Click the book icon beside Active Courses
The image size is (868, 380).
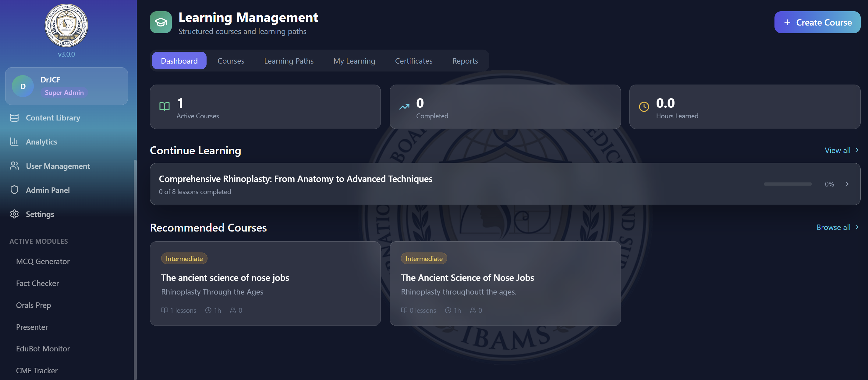pyautogui.click(x=165, y=107)
